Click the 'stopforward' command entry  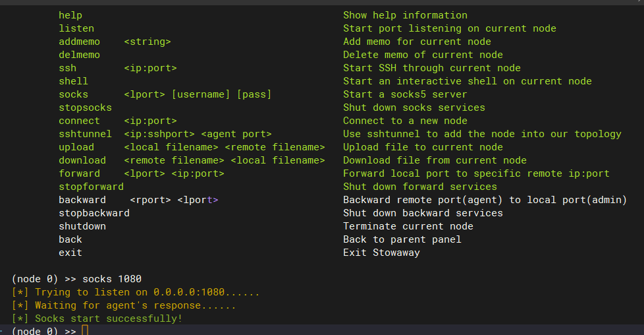click(x=91, y=187)
